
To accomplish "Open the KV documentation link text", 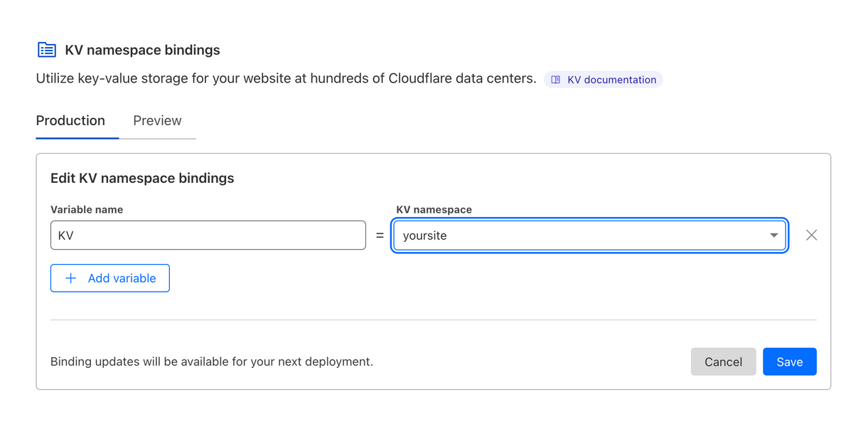I will click(611, 80).
